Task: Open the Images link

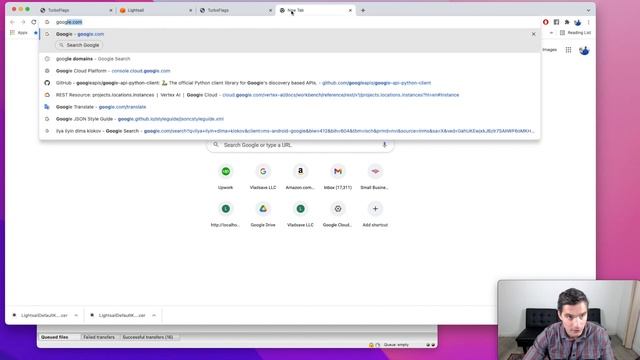Action: (549, 50)
